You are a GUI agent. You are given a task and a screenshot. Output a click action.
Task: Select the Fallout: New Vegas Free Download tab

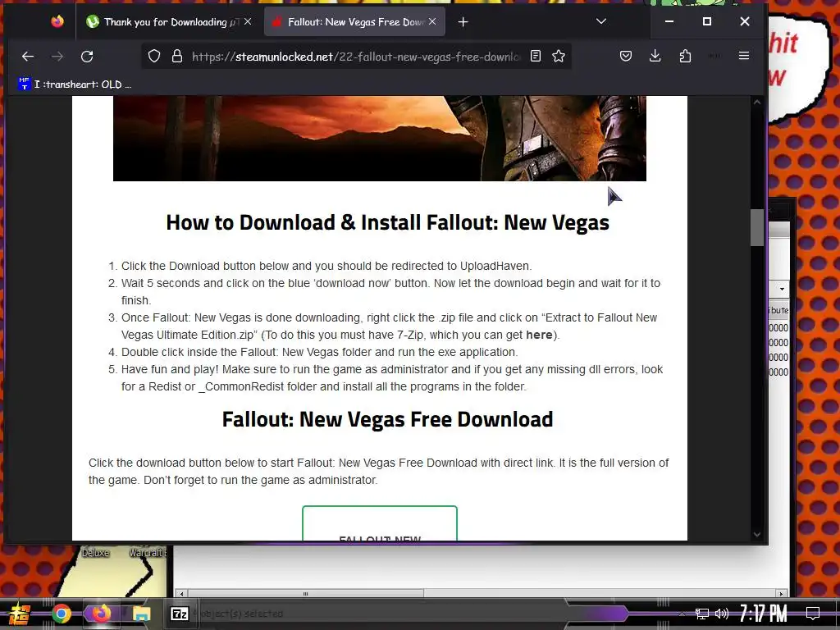(x=354, y=22)
